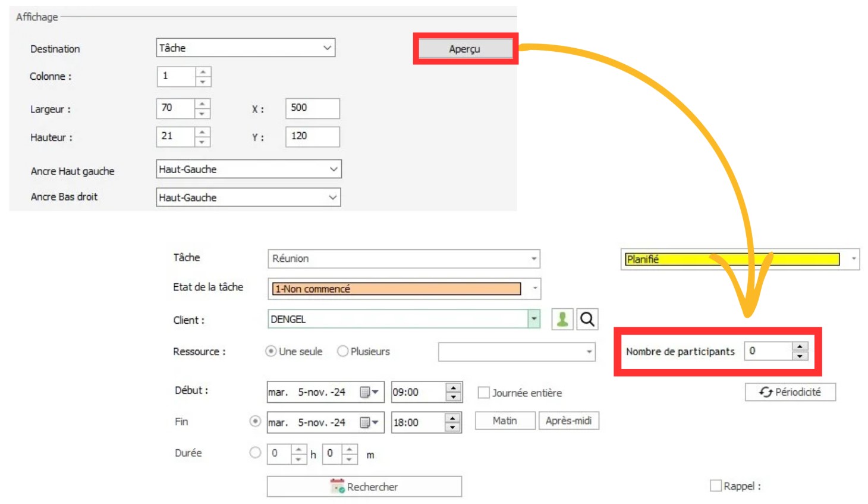Open the Ancre Haut gauche dropdown

[249, 169]
